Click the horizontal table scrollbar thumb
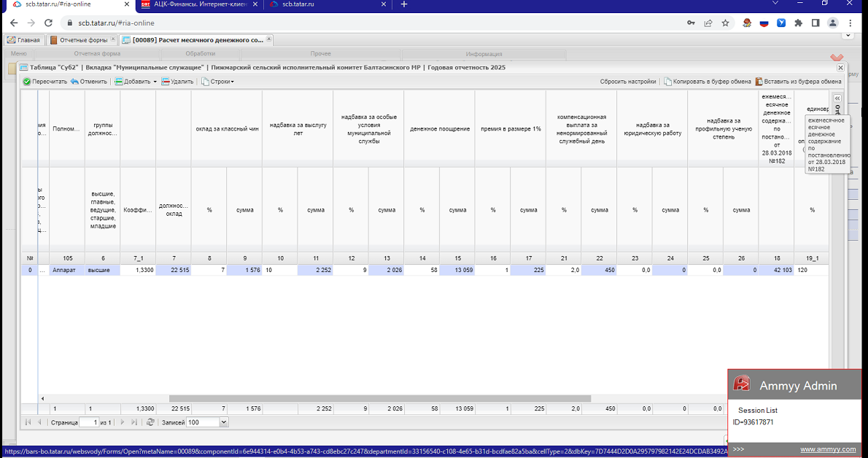This screenshot has width=868, height=458. click(x=380, y=399)
